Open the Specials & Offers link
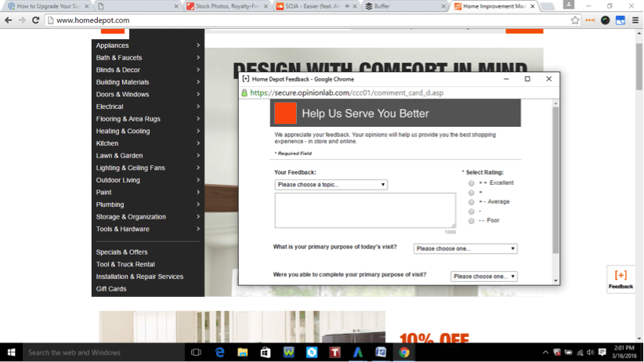This screenshot has height=362, width=644. [x=121, y=252]
